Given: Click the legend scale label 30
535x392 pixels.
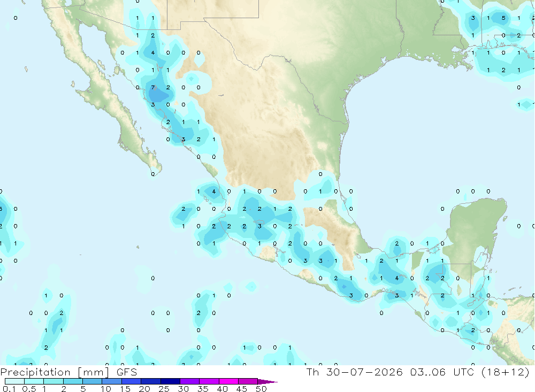Looking at the screenshot, I should [x=184, y=389].
